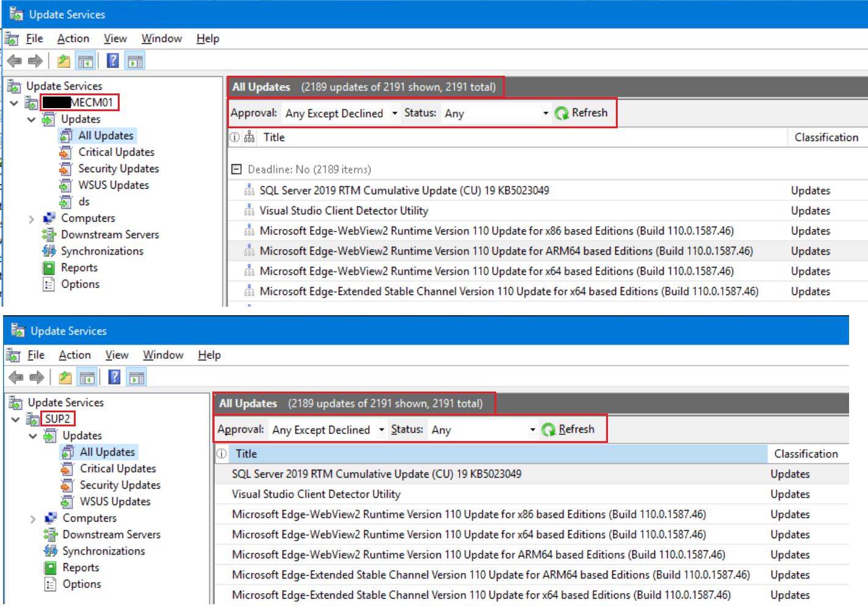Click the Reports icon in top window tree

pos(49,268)
